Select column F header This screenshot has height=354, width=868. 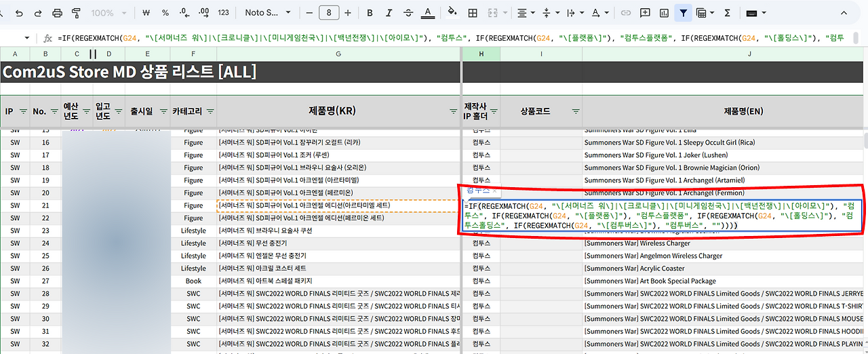pyautogui.click(x=193, y=54)
